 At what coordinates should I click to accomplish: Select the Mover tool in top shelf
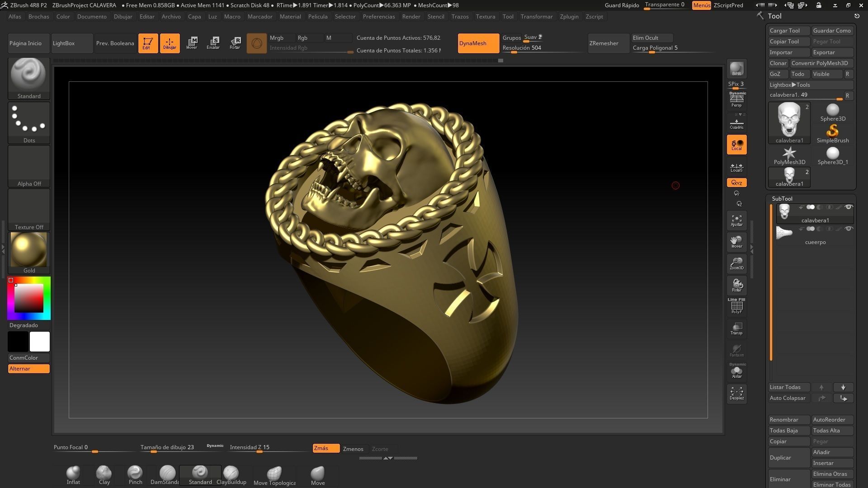click(192, 43)
